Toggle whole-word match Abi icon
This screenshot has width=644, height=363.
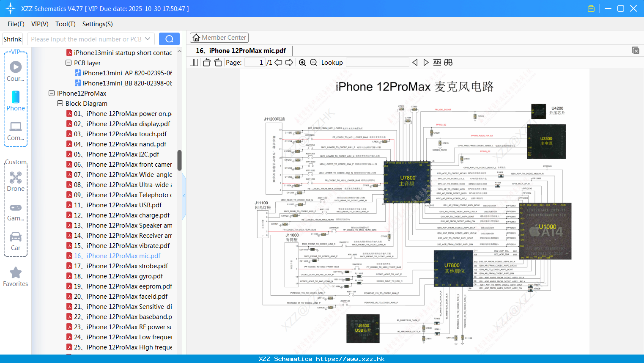tap(437, 62)
